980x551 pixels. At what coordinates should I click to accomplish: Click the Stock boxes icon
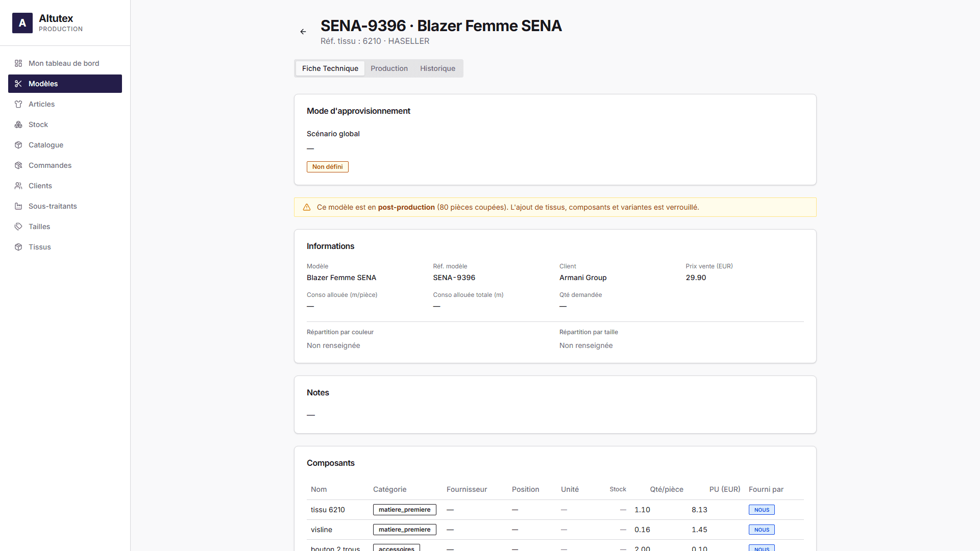18,124
